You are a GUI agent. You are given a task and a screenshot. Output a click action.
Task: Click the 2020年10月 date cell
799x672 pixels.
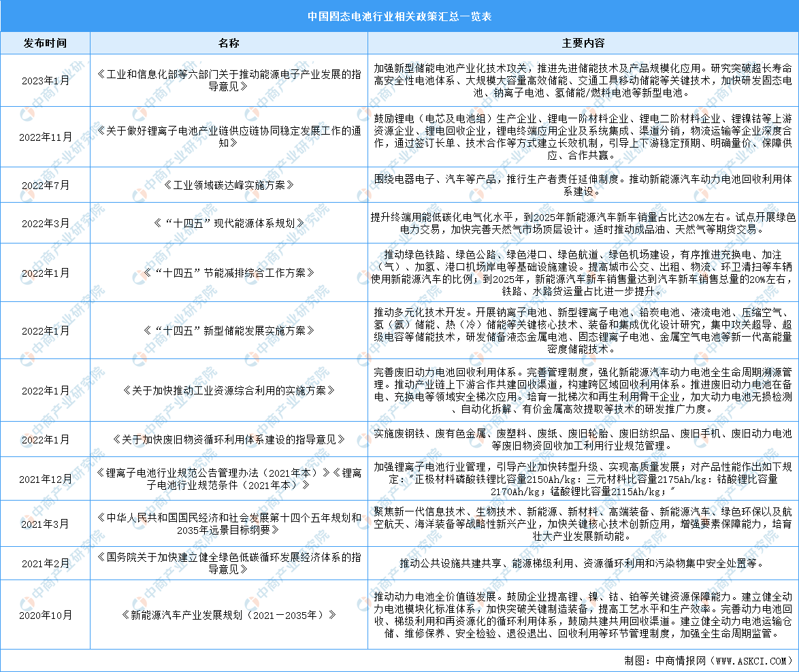pyautogui.click(x=46, y=615)
